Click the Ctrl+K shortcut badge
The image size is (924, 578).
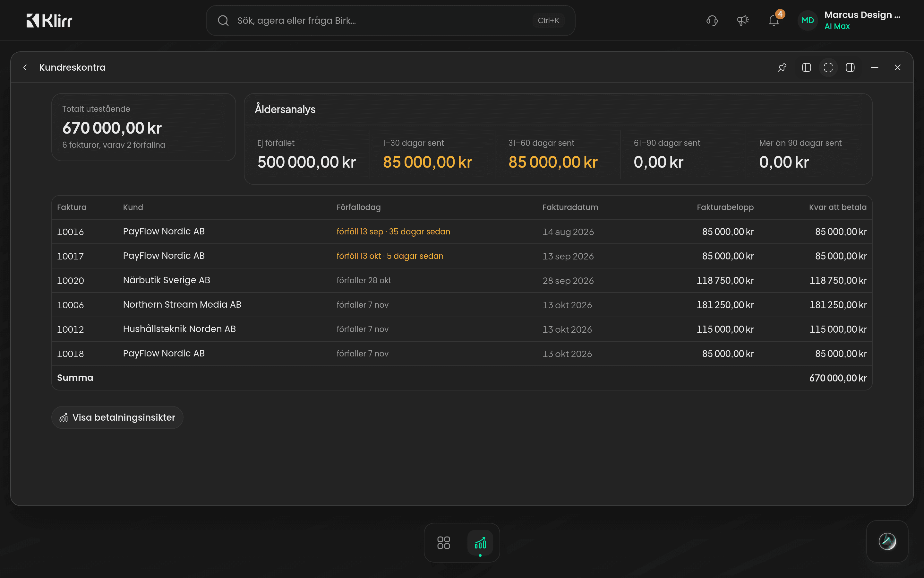548,21
